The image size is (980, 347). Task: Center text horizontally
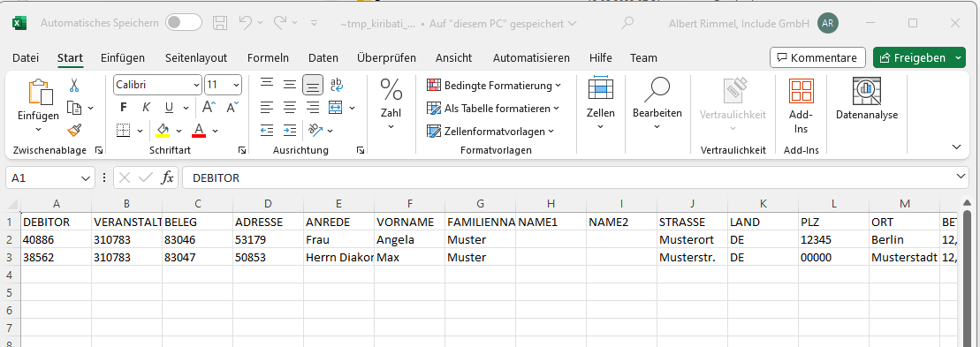coord(289,108)
